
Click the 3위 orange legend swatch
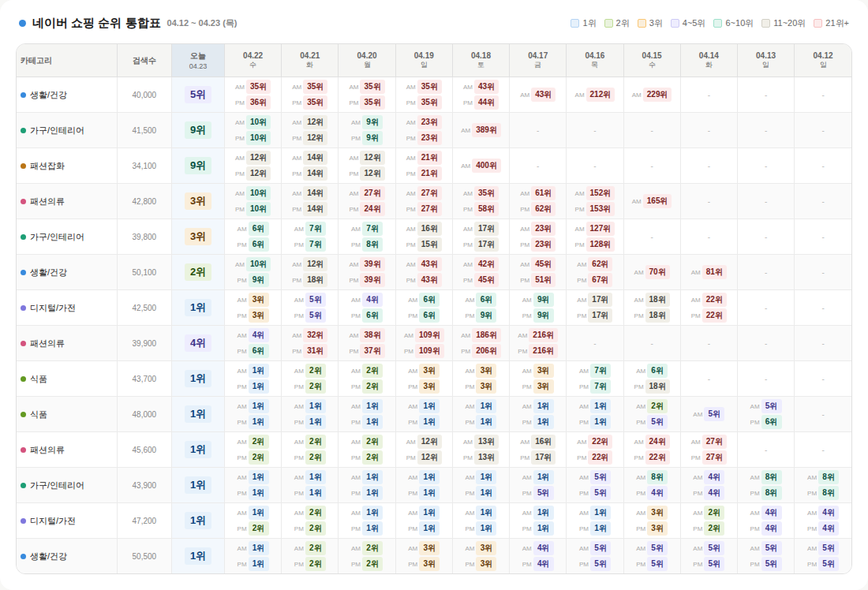click(x=642, y=24)
